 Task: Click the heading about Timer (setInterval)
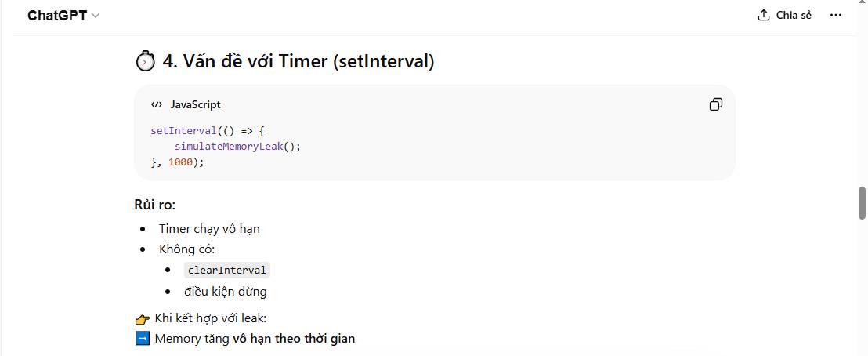tap(298, 61)
